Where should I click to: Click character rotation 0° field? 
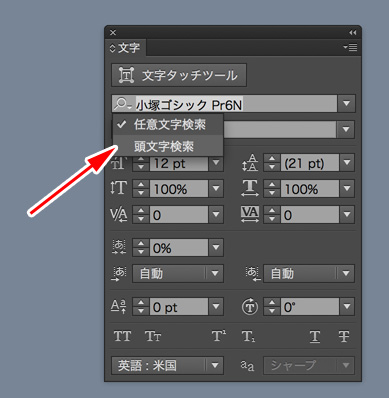click(x=310, y=307)
